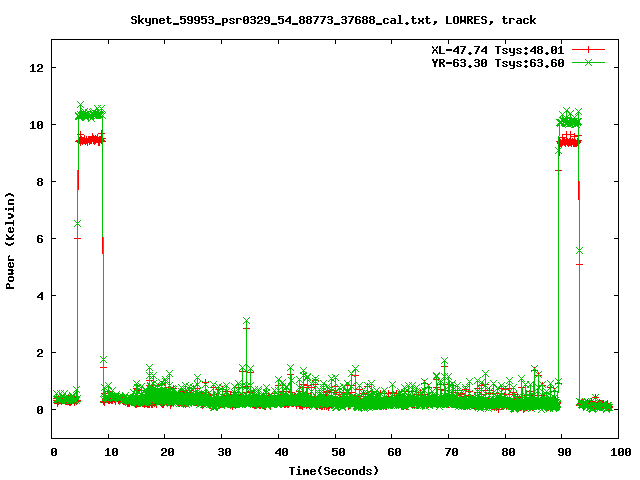Click y-axis tick label 4
This screenshot has height=480, width=640.
pyautogui.click(x=40, y=296)
